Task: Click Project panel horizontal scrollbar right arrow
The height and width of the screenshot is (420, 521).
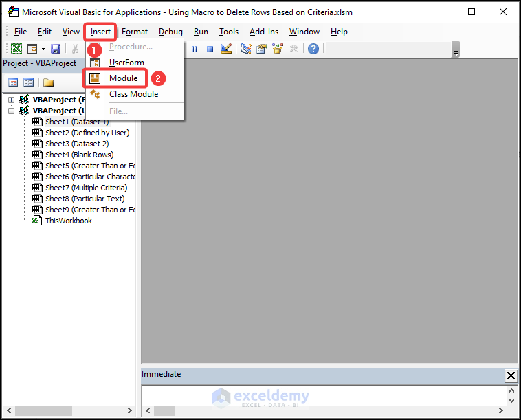Action: pyautogui.click(x=130, y=410)
